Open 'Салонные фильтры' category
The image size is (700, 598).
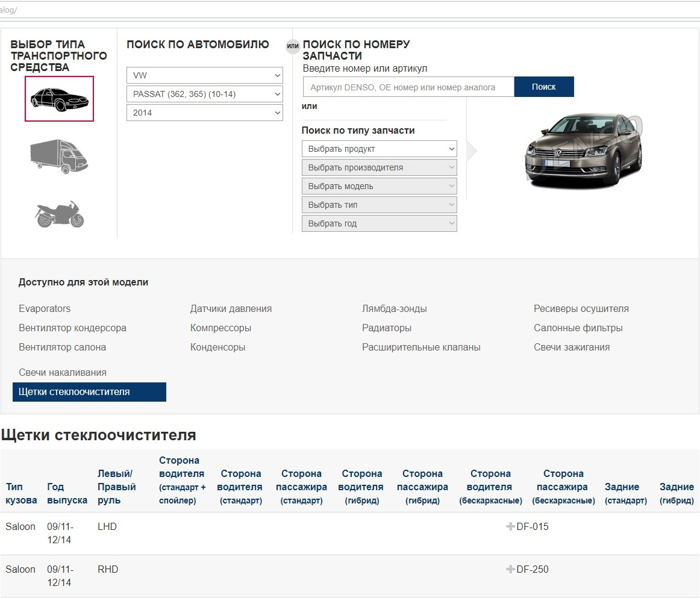tap(578, 328)
